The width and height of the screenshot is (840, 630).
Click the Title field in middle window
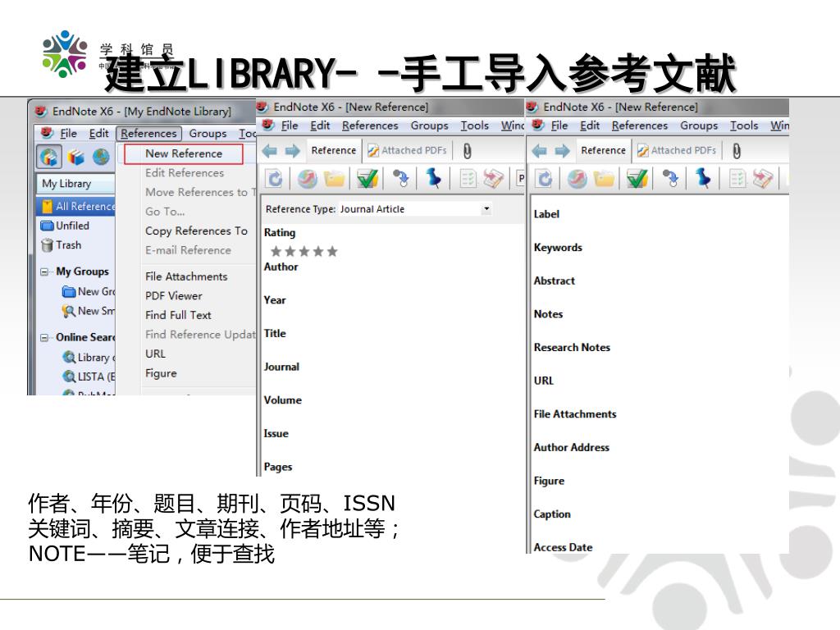click(275, 333)
